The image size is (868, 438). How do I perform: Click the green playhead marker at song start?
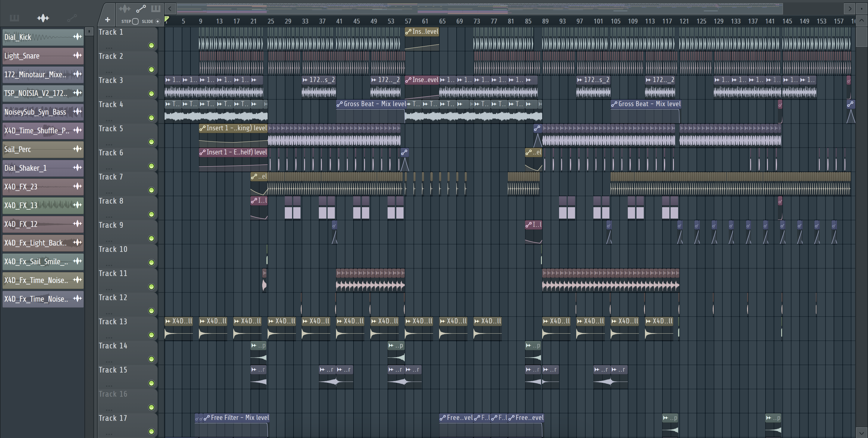click(x=166, y=20)
